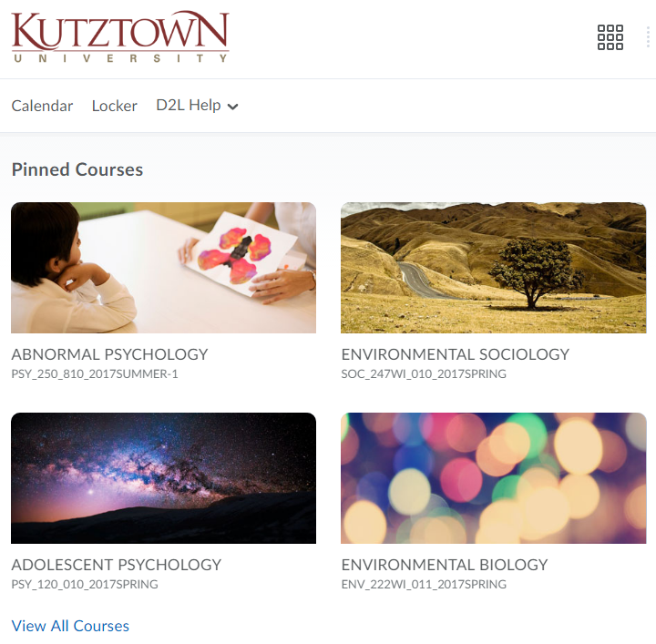Open the Environmental Sociology hills thumbnail
The width and height of the screenshot is (656, 644).
493,268
